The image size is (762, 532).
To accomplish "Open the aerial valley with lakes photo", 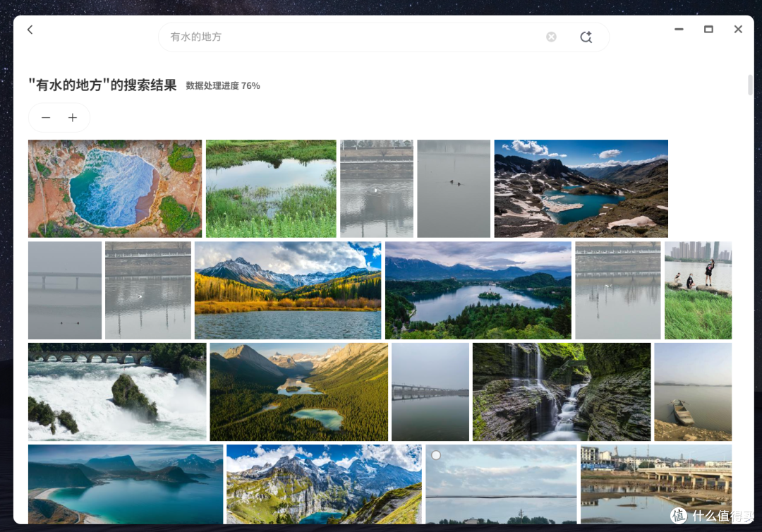I will [299, 392].
